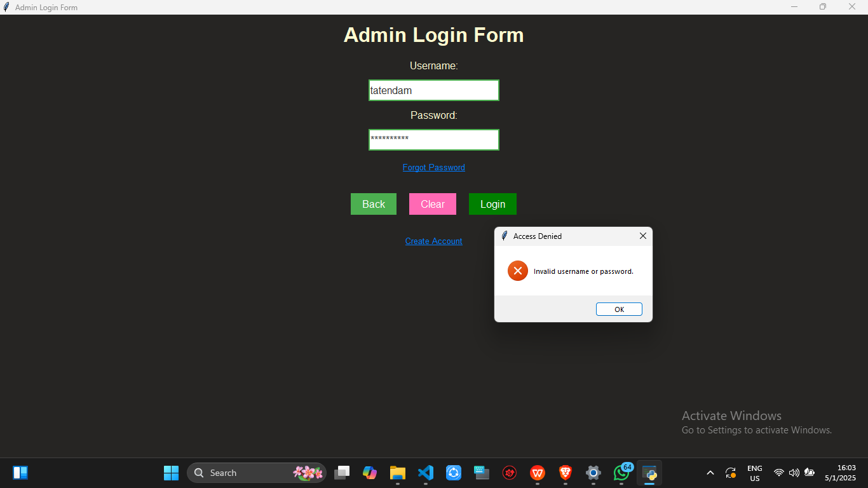Click the taskbar Search box
Image resolution: width=868 pixels, height=488 pixels.
coord(257,473)
